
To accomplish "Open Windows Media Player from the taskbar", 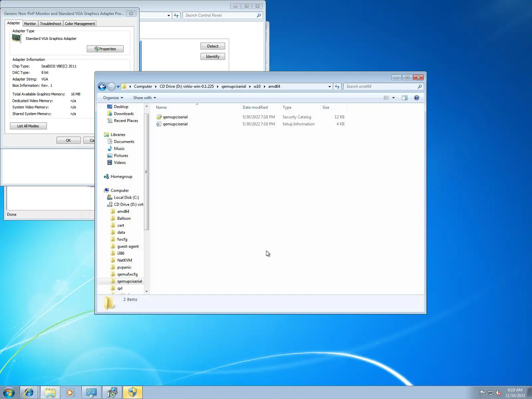I will tap(70, 393).
